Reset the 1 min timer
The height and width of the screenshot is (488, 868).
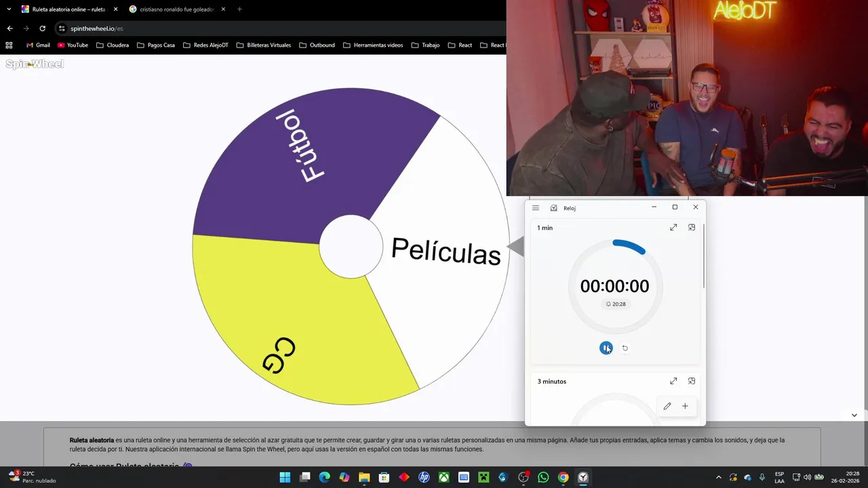coord(625,348)
